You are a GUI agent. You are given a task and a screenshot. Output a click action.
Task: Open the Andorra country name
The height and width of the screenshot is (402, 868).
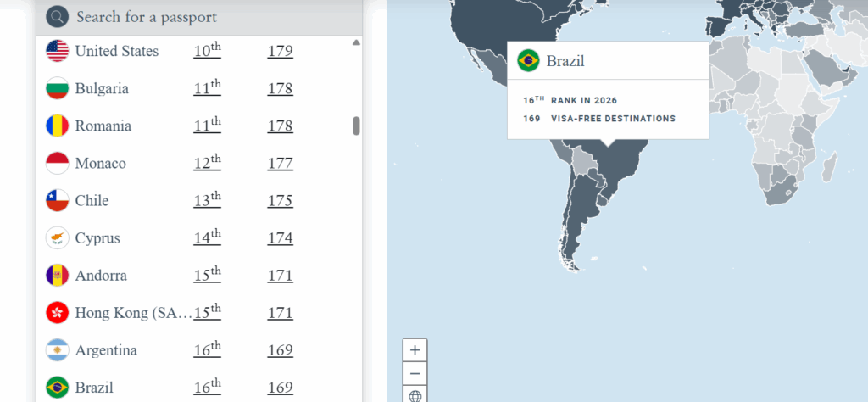point(102,275)
